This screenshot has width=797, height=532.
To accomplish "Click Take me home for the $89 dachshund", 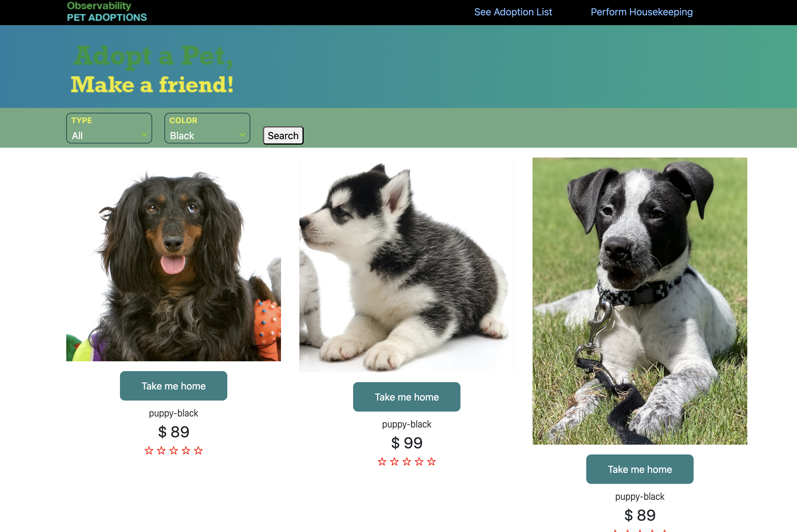I will coord(174,386).
